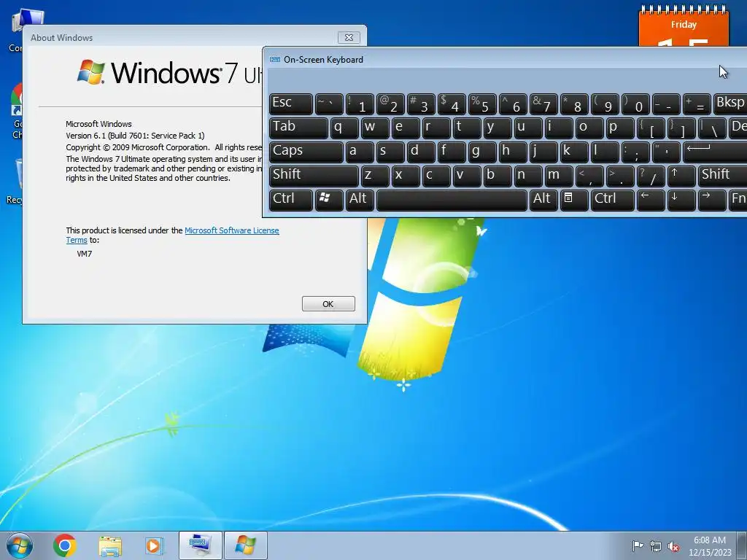Viewport: 747px width, 560px height.
Task: Click OK in About Windows dialog
Action: click(x=328, y=304)
